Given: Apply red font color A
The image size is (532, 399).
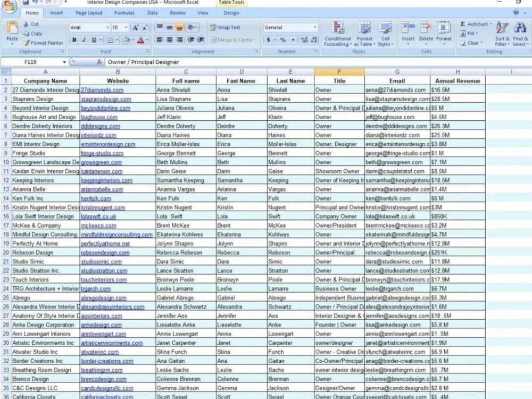Looking at the screenshot, I should (x=140, y=40).
